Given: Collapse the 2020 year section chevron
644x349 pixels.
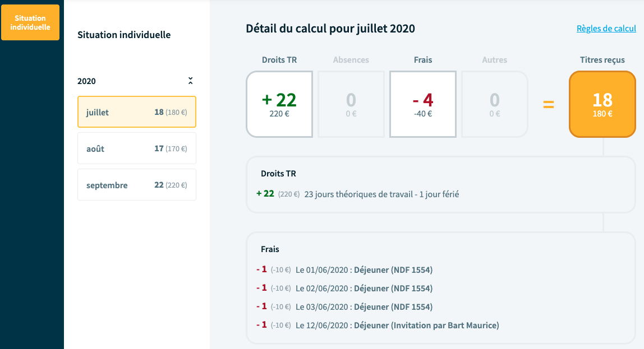Looking at the screenshot, I should (x=190, y=81).
